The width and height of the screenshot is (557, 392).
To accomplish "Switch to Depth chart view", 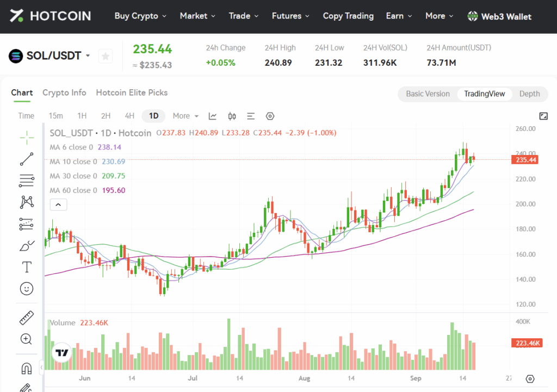I will [x=529, y=94].
